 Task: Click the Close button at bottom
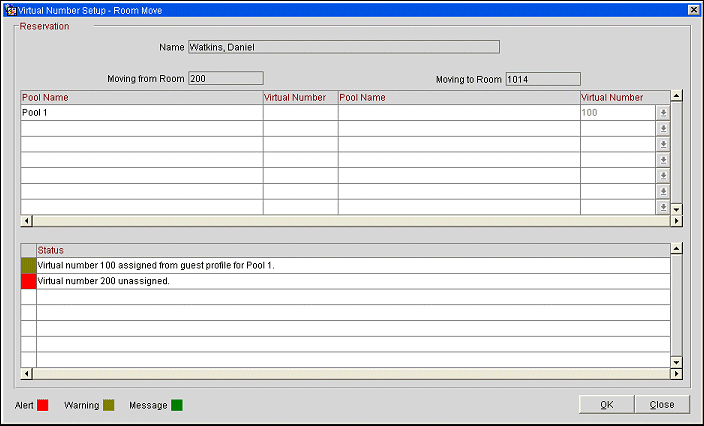[x=661, y=405]
